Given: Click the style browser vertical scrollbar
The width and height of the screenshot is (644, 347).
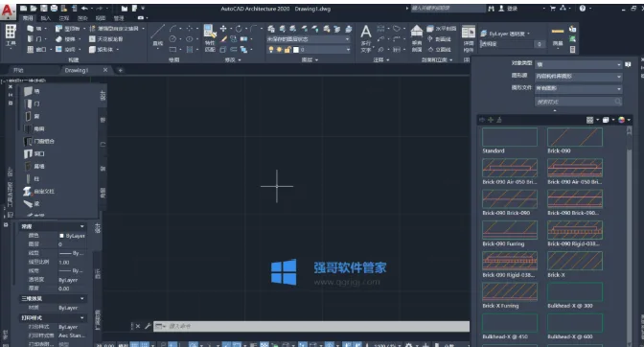Looking at the screenshot, I should (x=629, y=236).
